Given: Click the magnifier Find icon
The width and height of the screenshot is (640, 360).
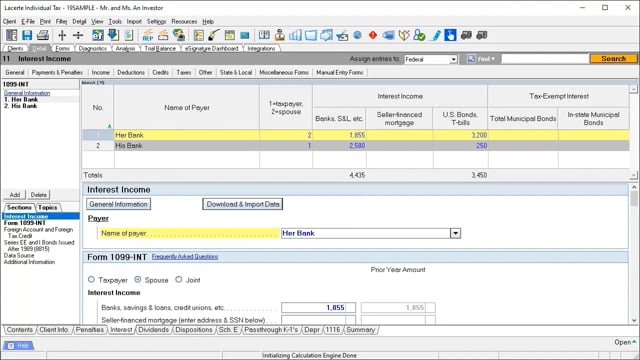Looking at the screenshot, I should click(471, 59).
